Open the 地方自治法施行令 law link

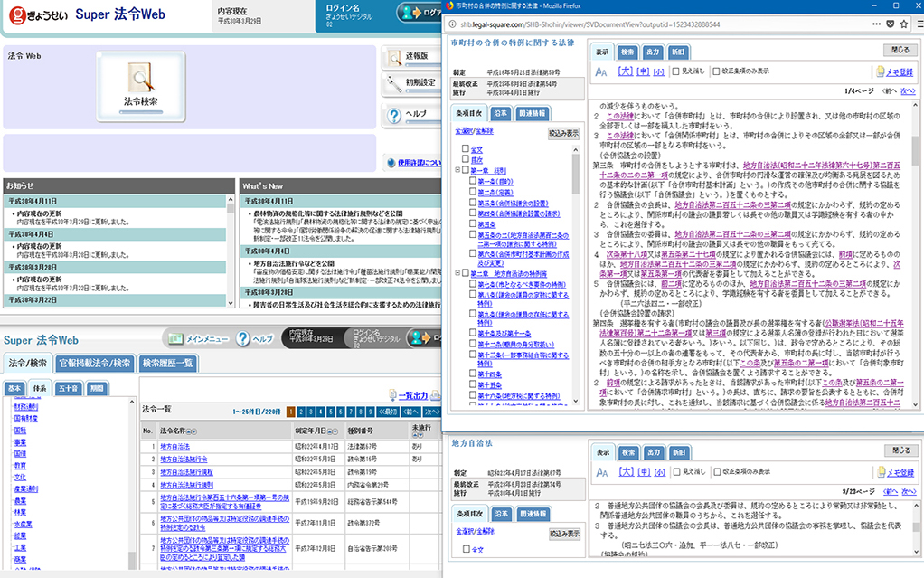[x=184, y=459]
